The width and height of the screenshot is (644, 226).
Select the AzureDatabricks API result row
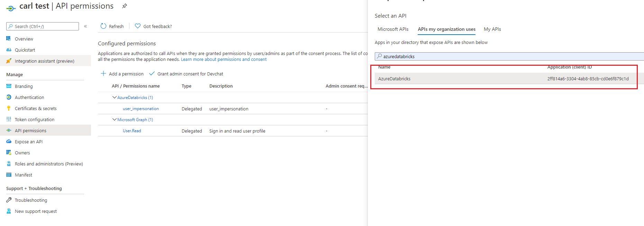coord(509,79)
